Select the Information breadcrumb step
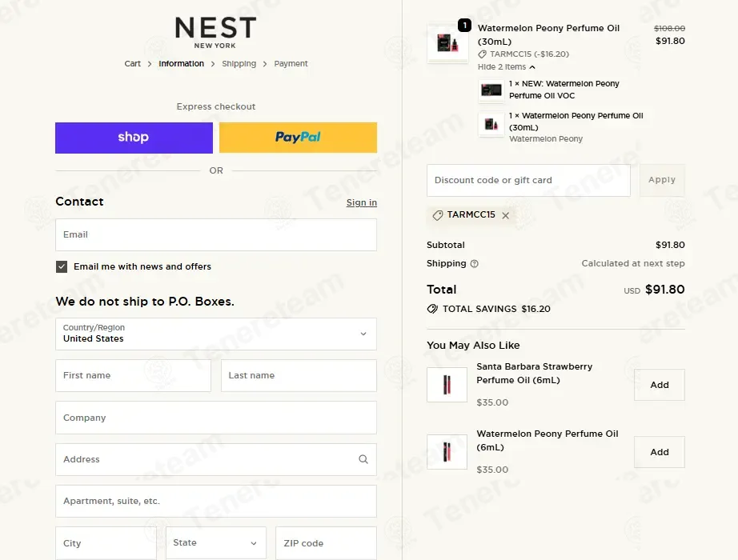Image resolution: width=738 pixels, height=560 pixels. point(181,63)
